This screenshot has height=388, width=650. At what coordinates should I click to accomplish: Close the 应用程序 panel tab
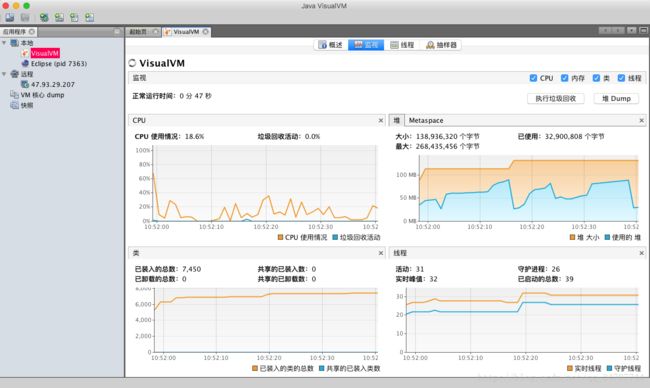point(32,32)
